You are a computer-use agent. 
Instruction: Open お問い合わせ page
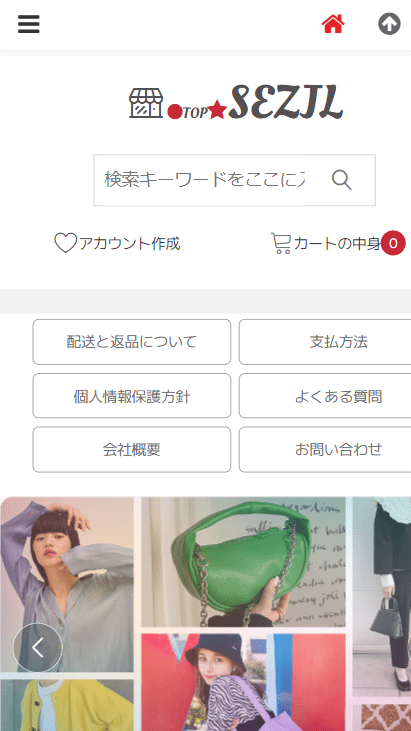(x=338, y=449)
